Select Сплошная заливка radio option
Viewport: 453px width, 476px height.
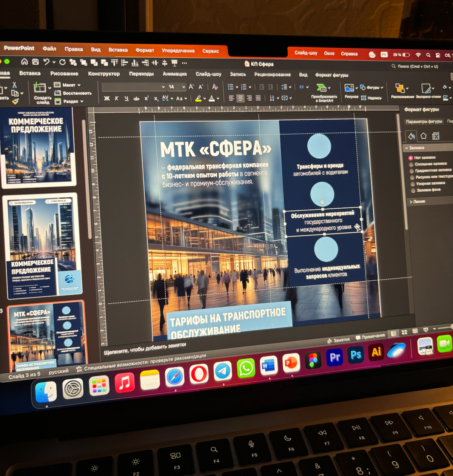point(411,164)
